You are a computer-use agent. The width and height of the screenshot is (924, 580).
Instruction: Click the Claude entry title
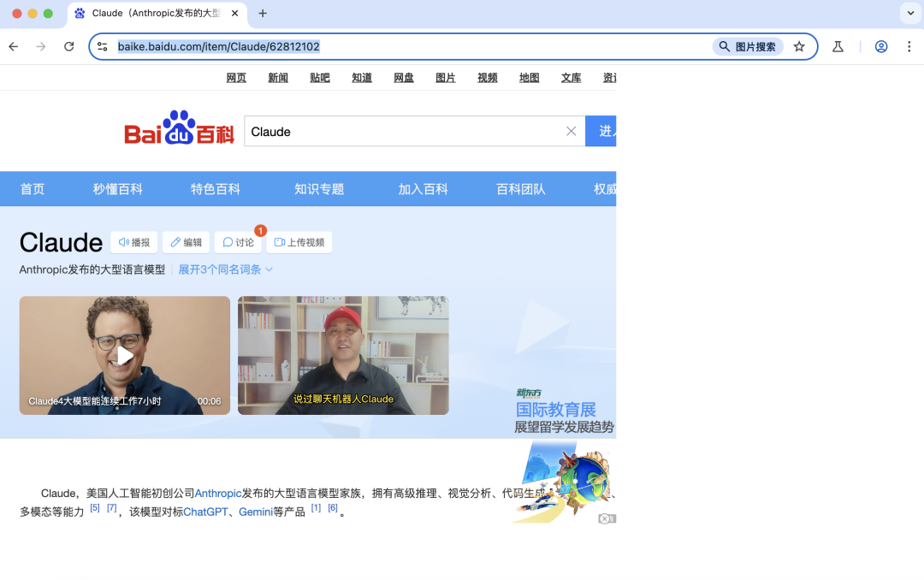pos(61,242)
